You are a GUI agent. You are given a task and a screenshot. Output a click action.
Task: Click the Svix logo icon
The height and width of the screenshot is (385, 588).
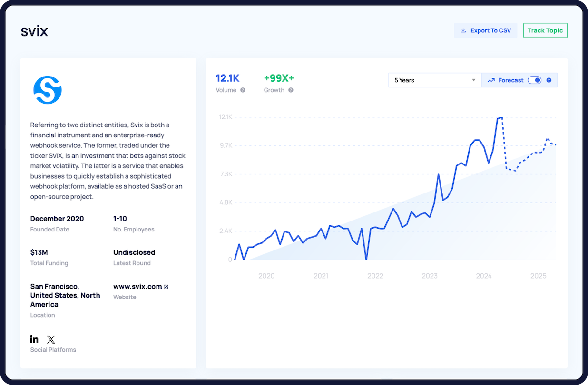tap(48, 90)
